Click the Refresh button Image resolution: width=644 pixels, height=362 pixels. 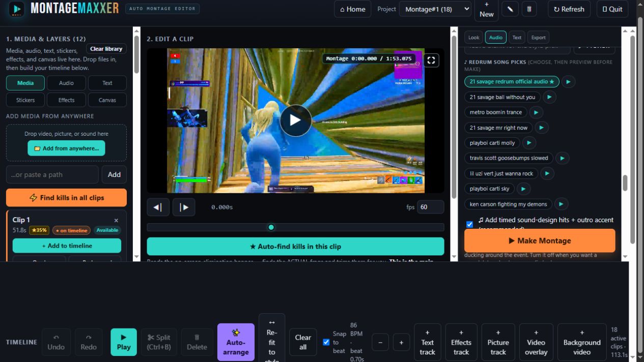(569, 9)
